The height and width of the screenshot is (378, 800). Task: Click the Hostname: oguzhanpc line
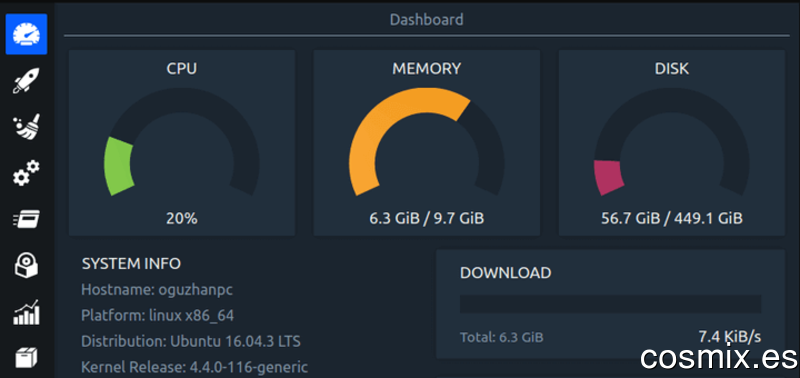(x=157, y=290)
